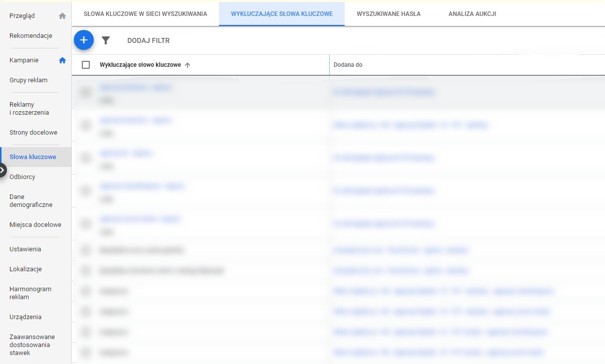Open Rekomendacje in the sidebar
Image resolution: width=605 pixels, height=364 pixels.
click(31, 36)
